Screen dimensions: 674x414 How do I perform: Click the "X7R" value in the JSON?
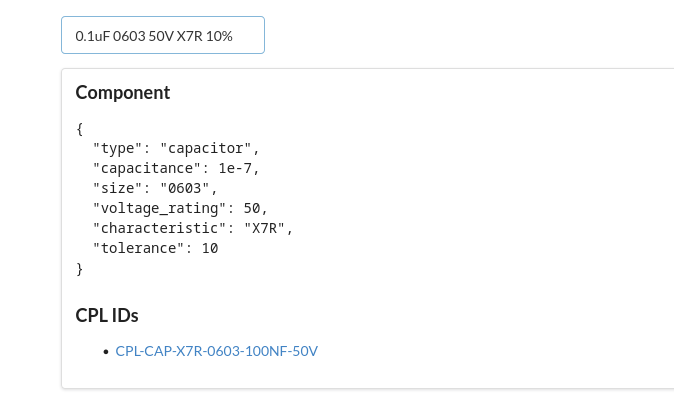click(268, 228)
